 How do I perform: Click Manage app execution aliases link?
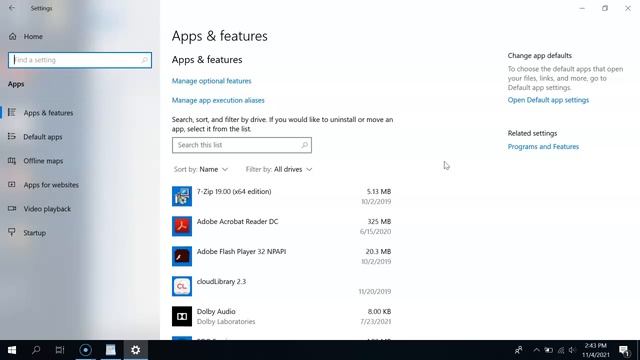(218, 100)
